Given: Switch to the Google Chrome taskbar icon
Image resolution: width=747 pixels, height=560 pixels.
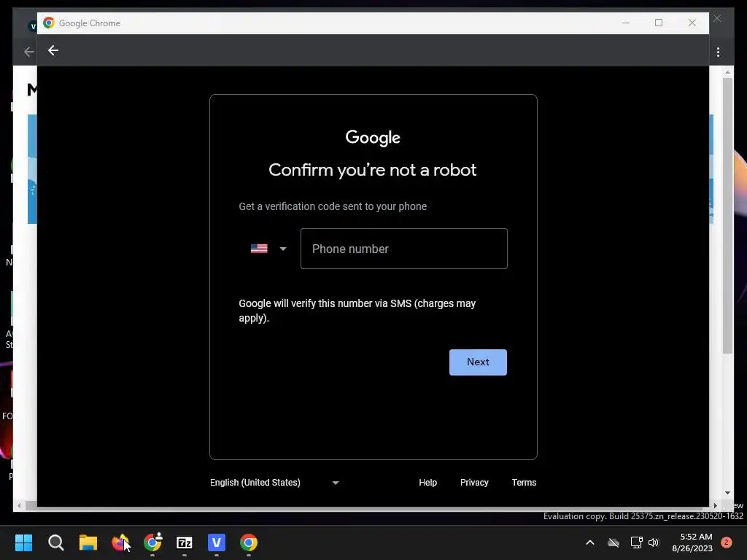Looking at the screenshot, I should pyautogui.click(x=249, y=542).
